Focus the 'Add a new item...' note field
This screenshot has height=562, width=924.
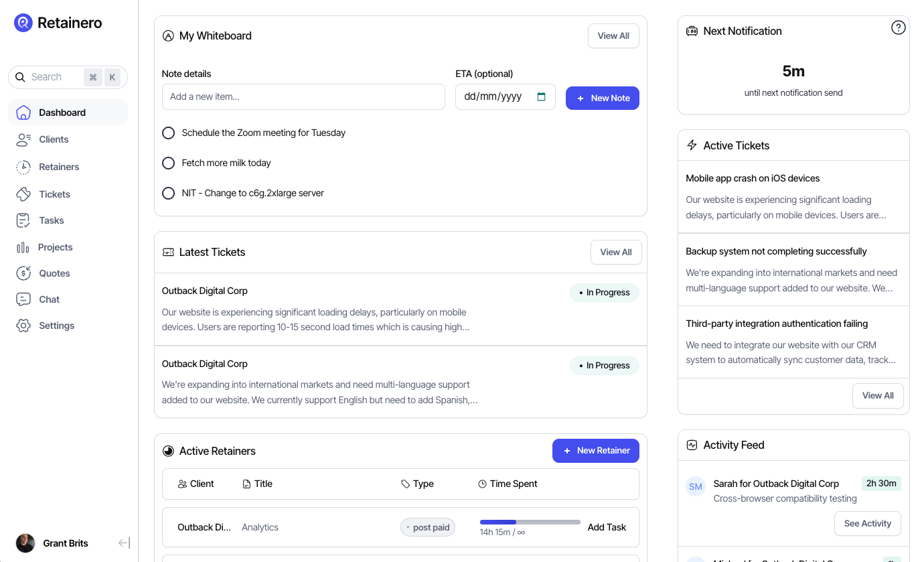[303, 96]
